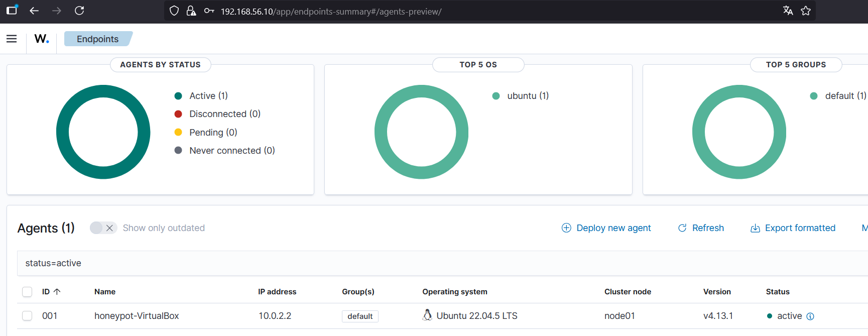The width and height of the screenshot is (868, 336).
Task: Click the default (1) legend item
Action: [x=838, y=96]
